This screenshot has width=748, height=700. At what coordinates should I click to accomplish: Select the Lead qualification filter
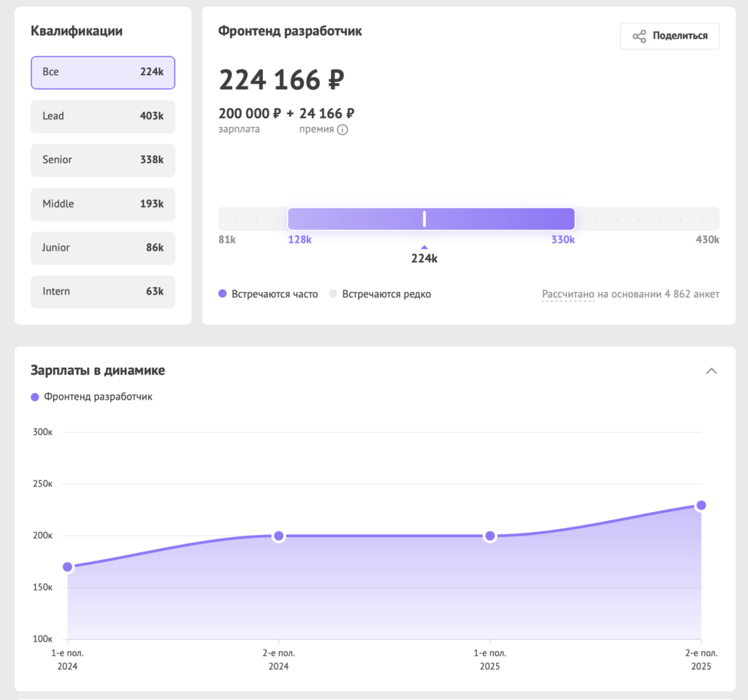click(103, 116)
